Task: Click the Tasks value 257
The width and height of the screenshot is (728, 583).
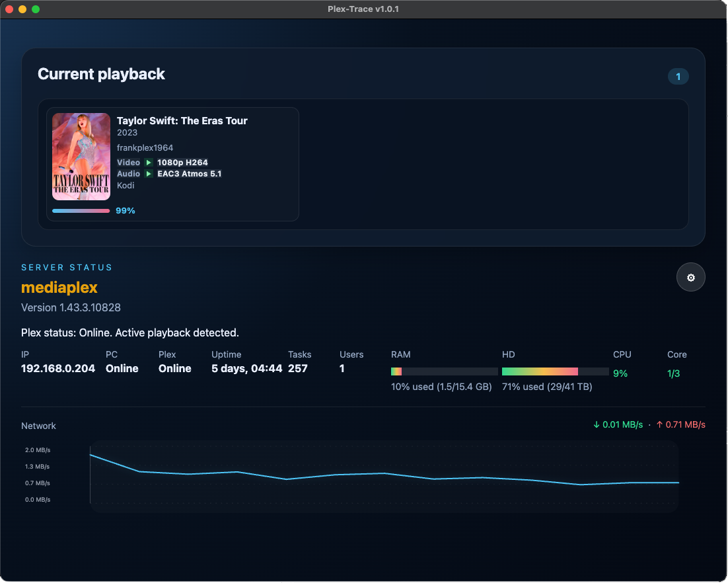Action: pyautogui.click(x=297, y=368)
